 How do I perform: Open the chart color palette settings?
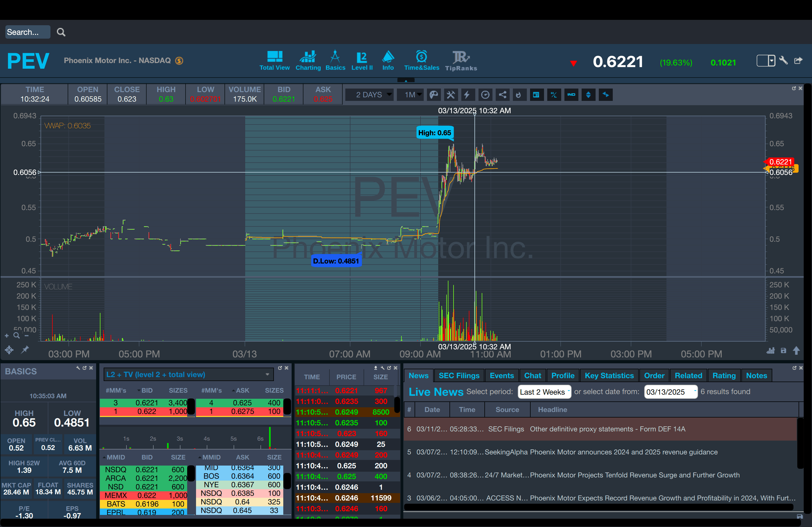(433, 95)
